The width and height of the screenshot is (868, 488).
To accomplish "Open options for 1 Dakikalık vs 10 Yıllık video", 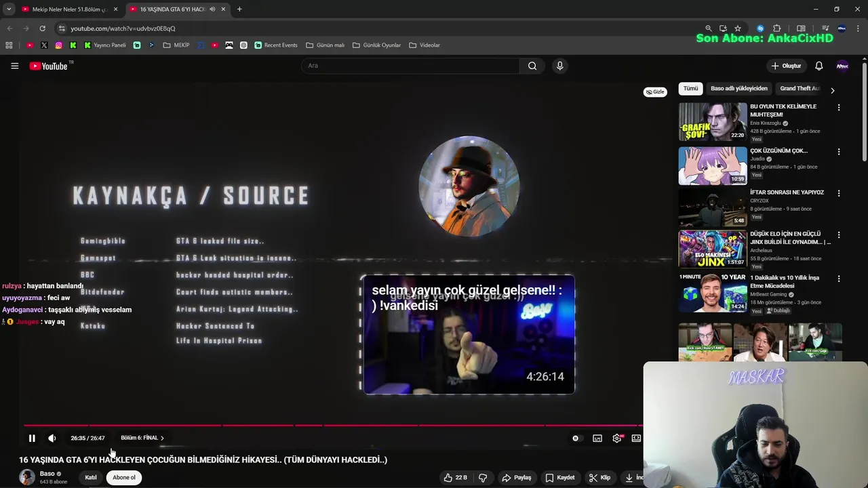I will pyautogui.click(x=839, y=279).
